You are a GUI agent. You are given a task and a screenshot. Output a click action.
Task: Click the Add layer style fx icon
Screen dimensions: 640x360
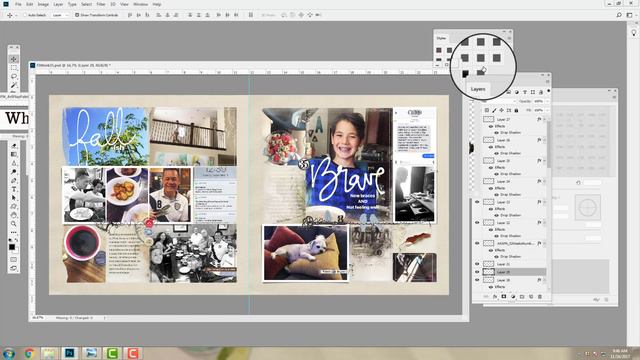click(x=495, y=297)
